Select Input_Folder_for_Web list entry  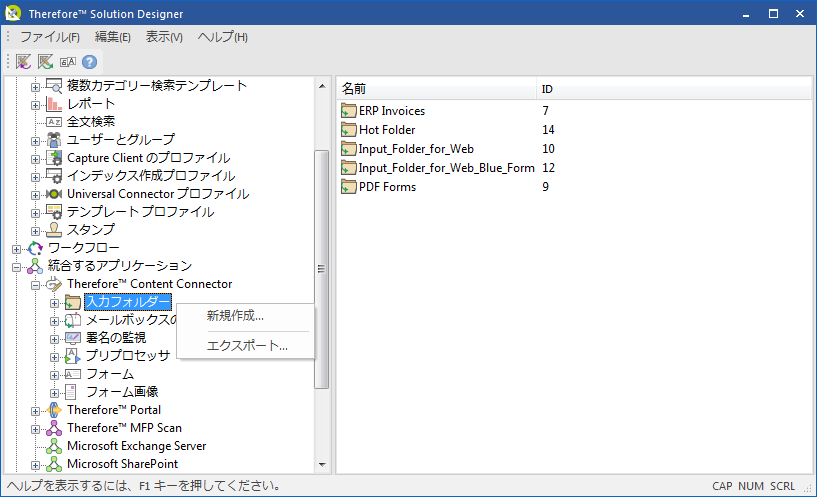[x=416, y=149]
